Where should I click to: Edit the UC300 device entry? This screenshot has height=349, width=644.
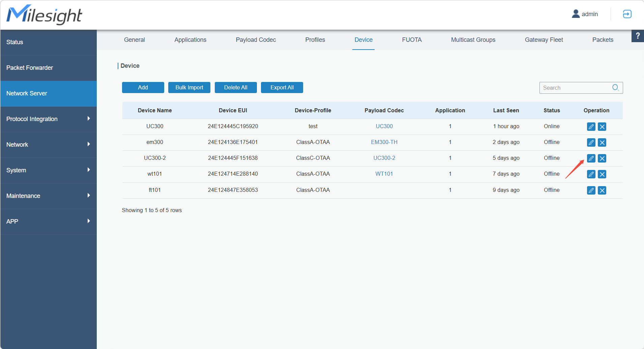[x=591, y=126]
